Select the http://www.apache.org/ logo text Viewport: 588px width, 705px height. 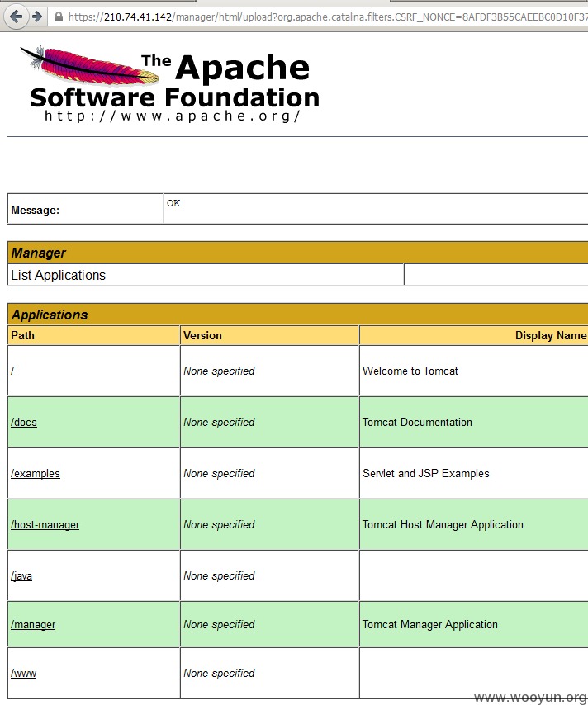(x=173, y=116)
